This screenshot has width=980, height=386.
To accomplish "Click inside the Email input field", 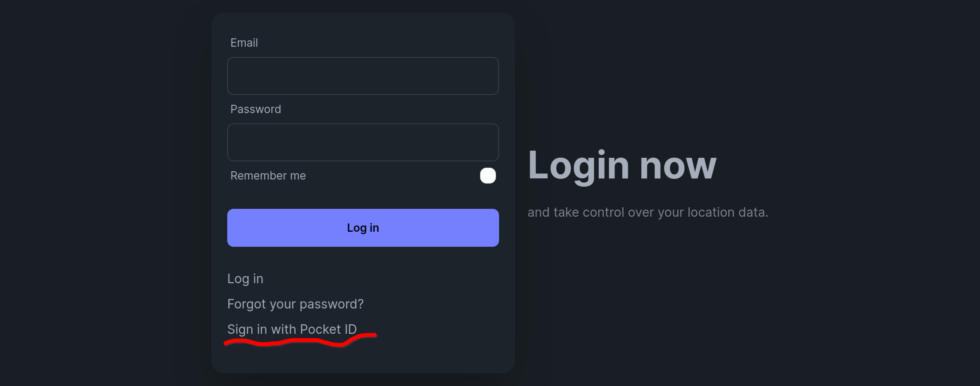I will point(363,76).
